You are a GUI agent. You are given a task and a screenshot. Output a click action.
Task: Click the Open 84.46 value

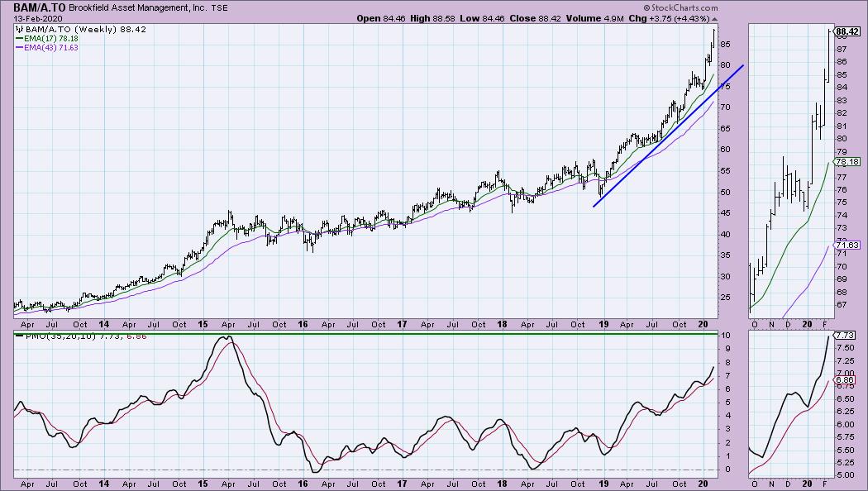[x=381, y=18]
